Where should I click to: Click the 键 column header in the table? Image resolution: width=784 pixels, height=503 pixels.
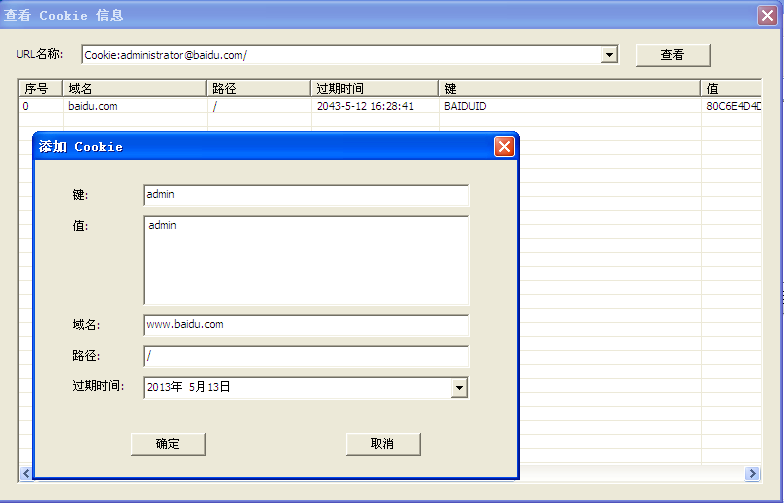(570, 88)
